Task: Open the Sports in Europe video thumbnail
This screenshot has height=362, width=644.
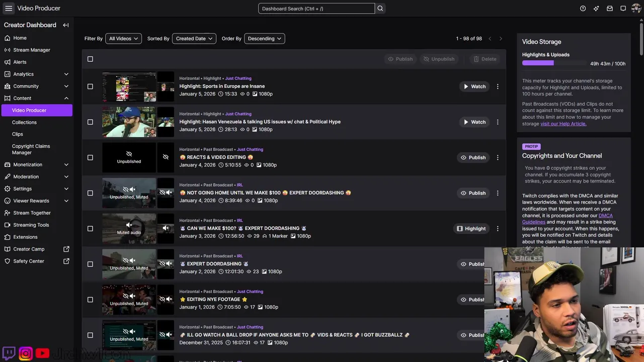Action: coord(129,86)
